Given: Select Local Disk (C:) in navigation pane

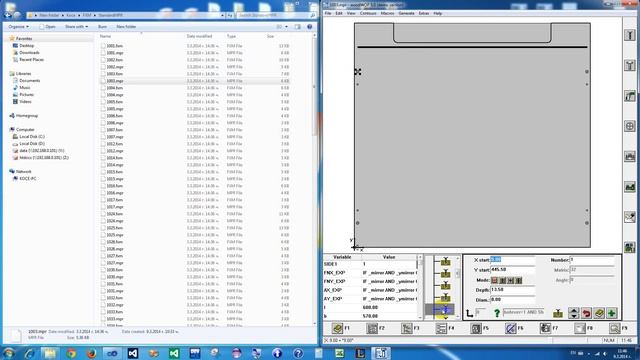Looking at the screenshot, I should point(32,137).
